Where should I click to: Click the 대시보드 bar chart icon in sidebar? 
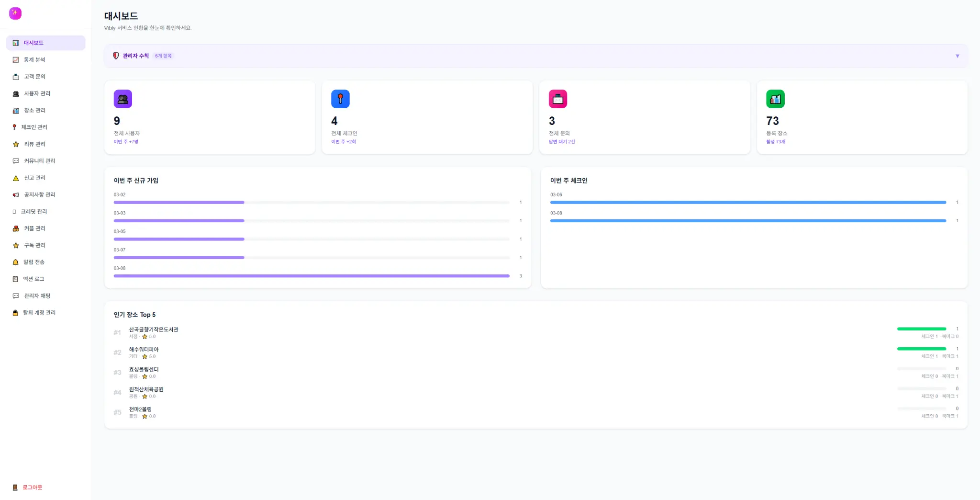tap(16, 43)
